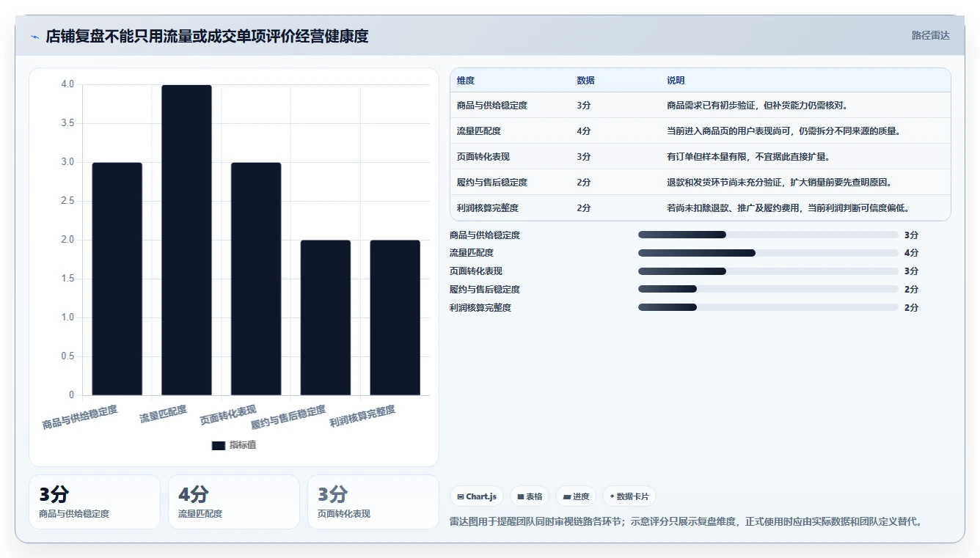Click the 页面转化表现 progress bar

pos(768,271)
